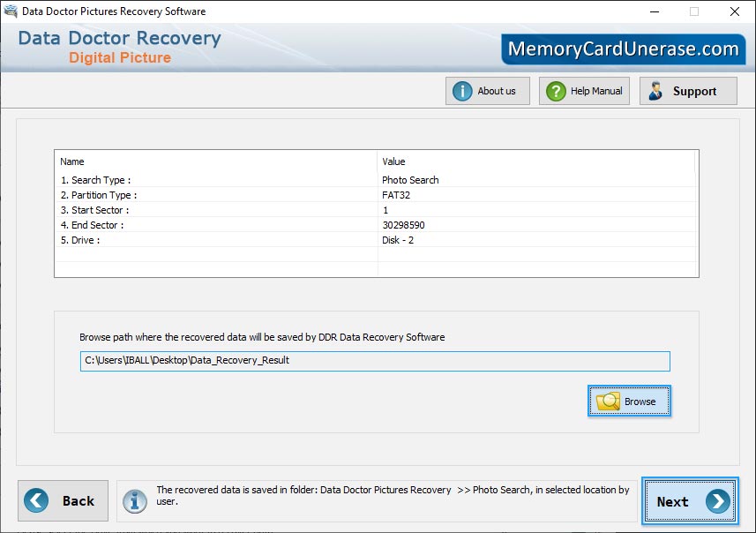Select the '3. Start Sector :' row
The height and width of the screenshot is (533, 756).
click(376, 210)
